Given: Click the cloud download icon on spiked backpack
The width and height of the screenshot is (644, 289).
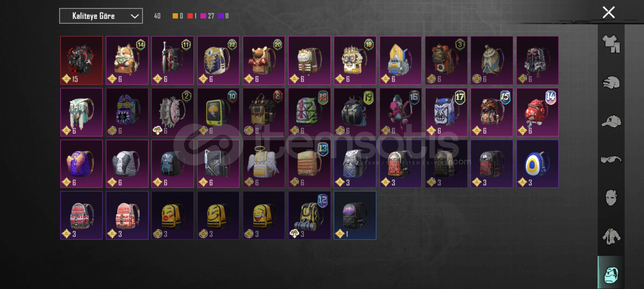Looking at the screenshot, I should coord(157,131).
